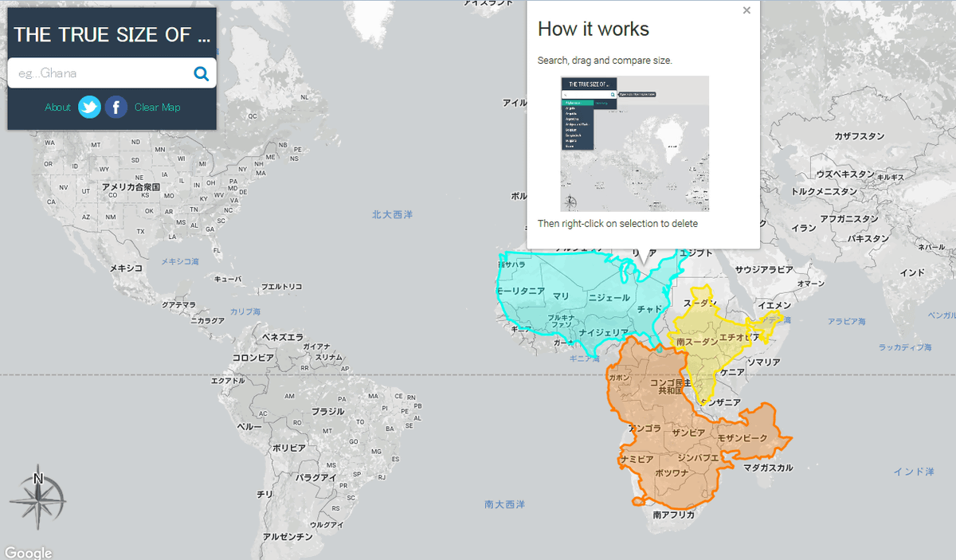956x560 pixels.
Task: Click the 南大西洋 ocean label
Action: (505, 504)
